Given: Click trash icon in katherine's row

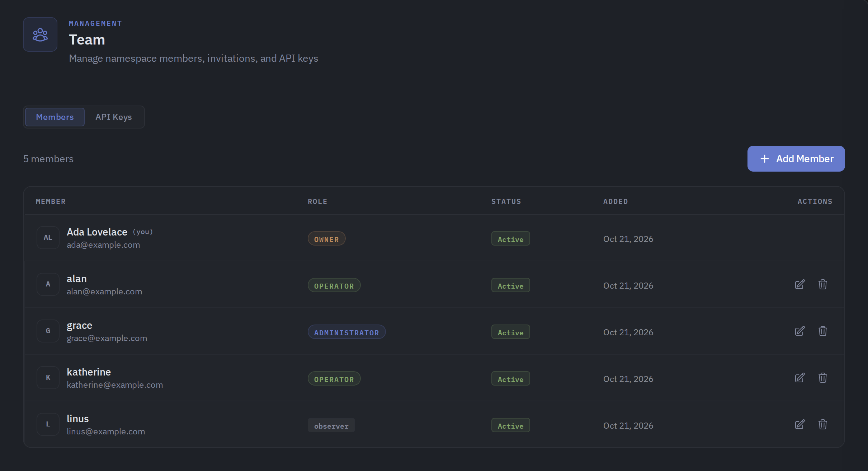Looking at the screenshot, I should [x=823, y=378].
